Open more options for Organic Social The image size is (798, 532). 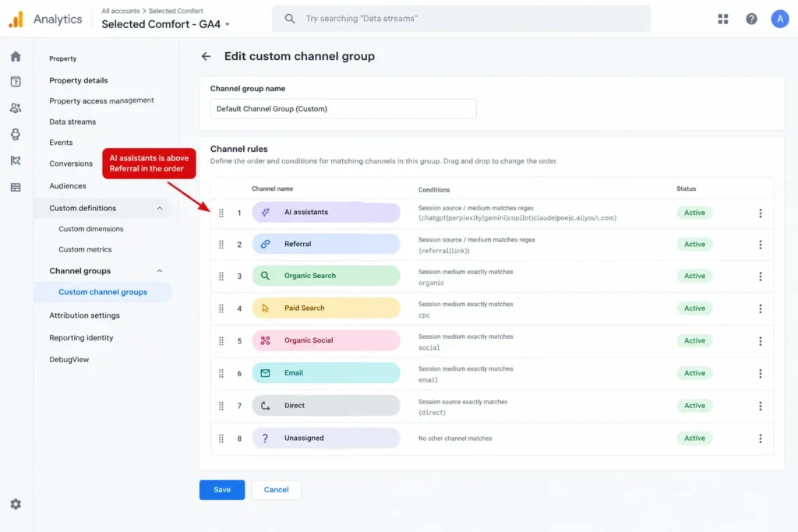click(x=761, y=340)
